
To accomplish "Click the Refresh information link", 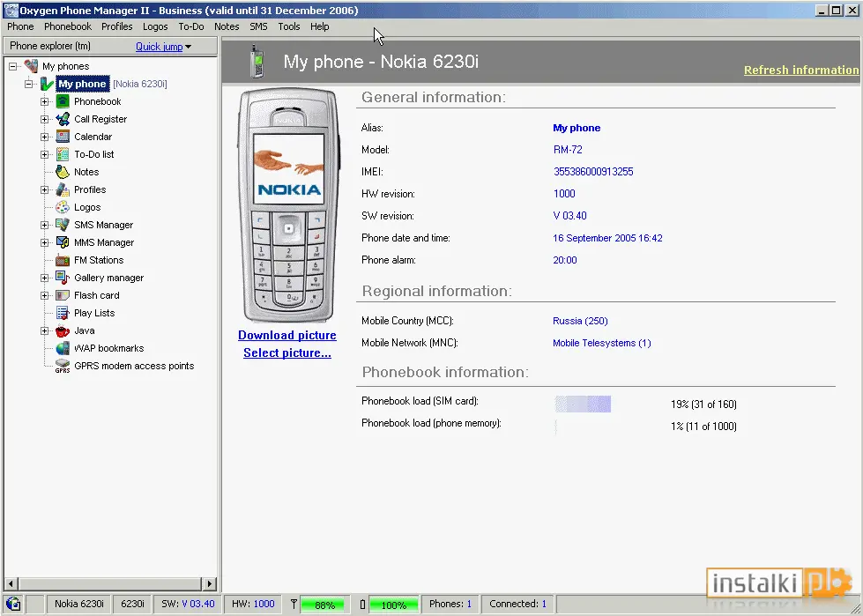I will point(801,70).
